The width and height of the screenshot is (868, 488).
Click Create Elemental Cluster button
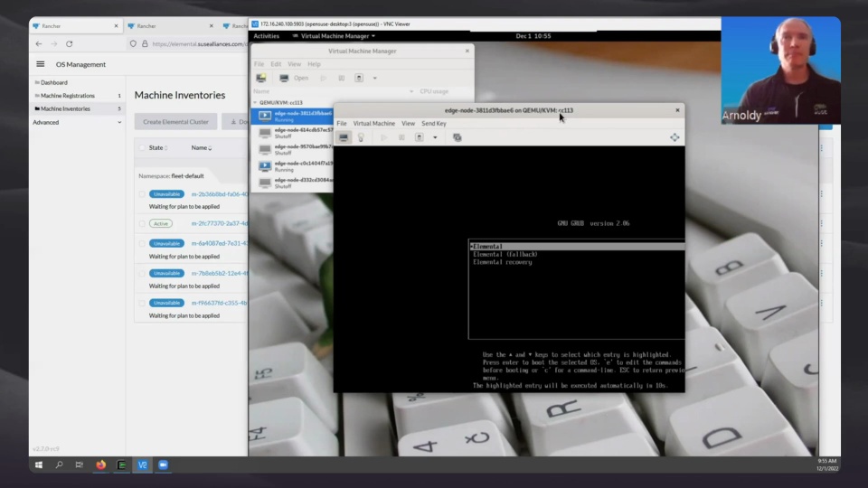(175, 122)
